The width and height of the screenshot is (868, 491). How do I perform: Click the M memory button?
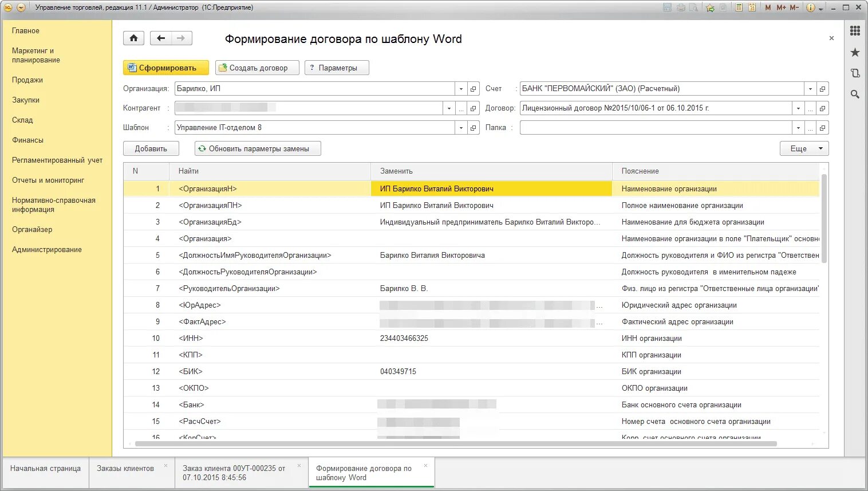[x=768, y=7]
